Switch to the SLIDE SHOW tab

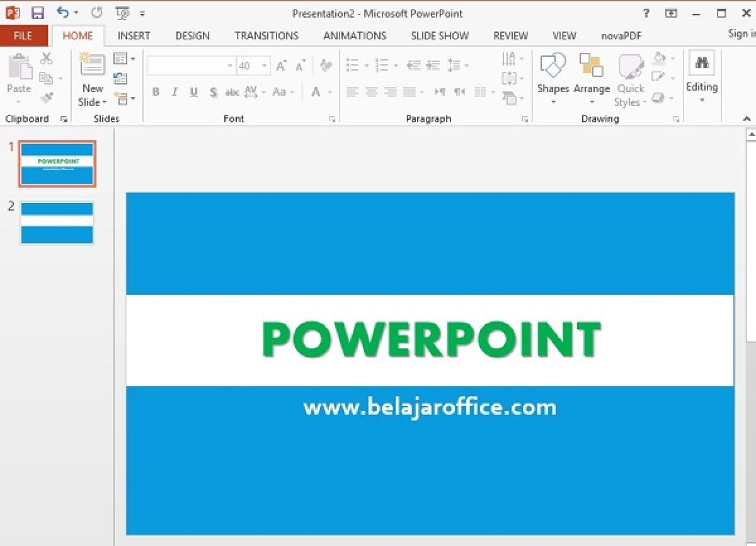440,36
